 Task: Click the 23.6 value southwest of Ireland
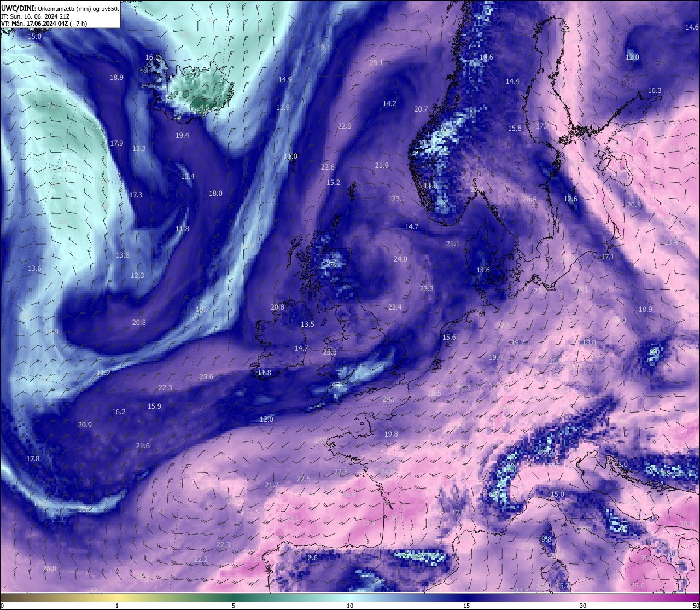click(206, 377)
